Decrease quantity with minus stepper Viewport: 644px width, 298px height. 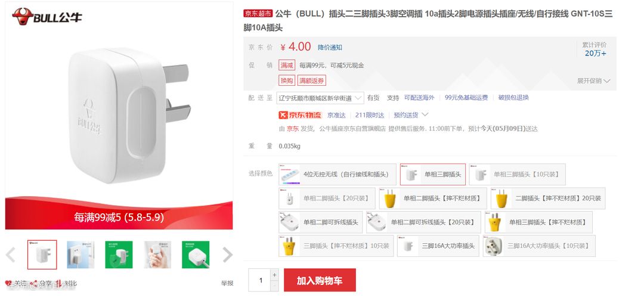coord(275,285)
